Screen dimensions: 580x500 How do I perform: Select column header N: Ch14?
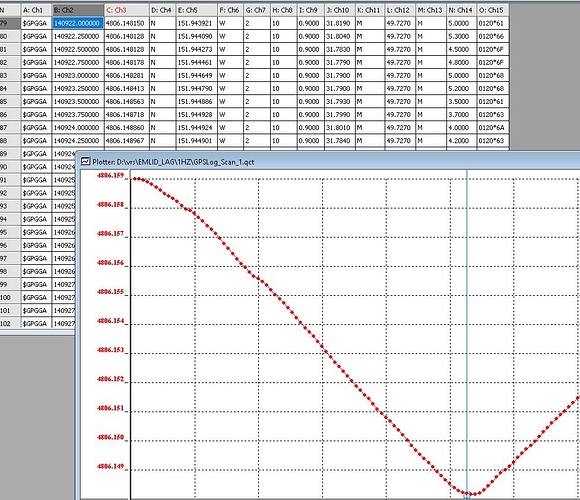(462, 10)
